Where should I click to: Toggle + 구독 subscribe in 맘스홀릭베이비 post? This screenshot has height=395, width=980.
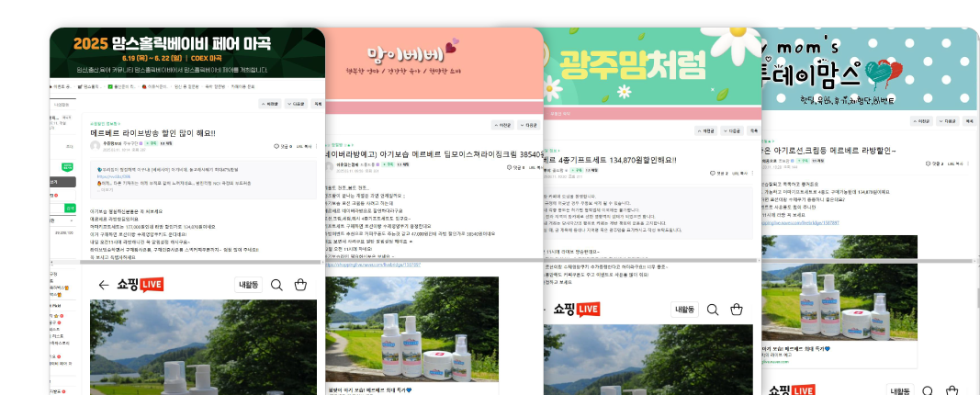[152, 143]
